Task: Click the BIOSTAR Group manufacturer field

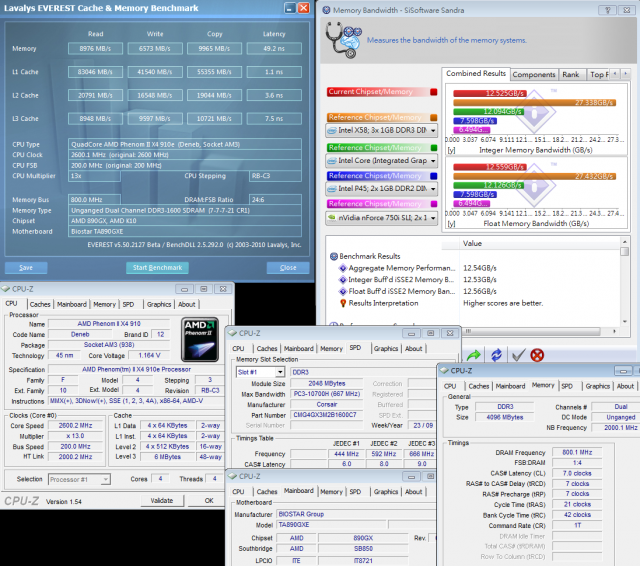Action: click(355, 514)
